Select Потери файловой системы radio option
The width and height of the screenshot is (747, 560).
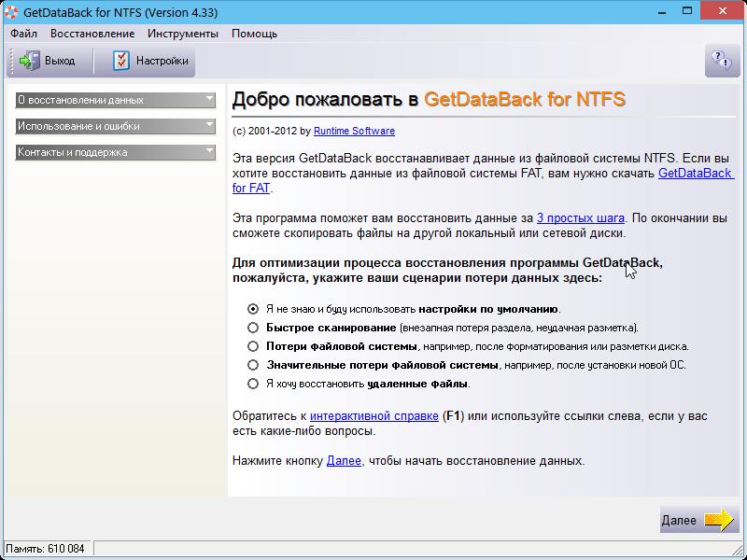point(253,346)
